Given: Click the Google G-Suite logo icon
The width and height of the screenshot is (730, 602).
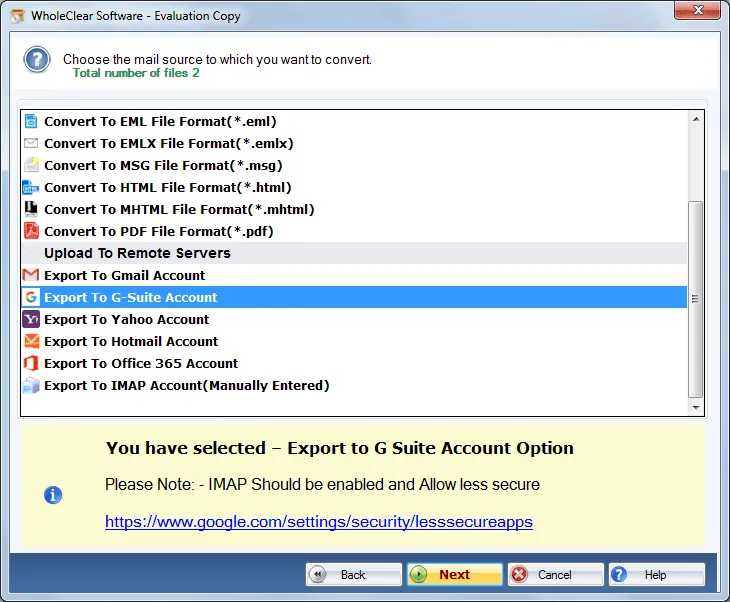Looking at the screenshot, I should pyautogui.click(x=31, y=297).
